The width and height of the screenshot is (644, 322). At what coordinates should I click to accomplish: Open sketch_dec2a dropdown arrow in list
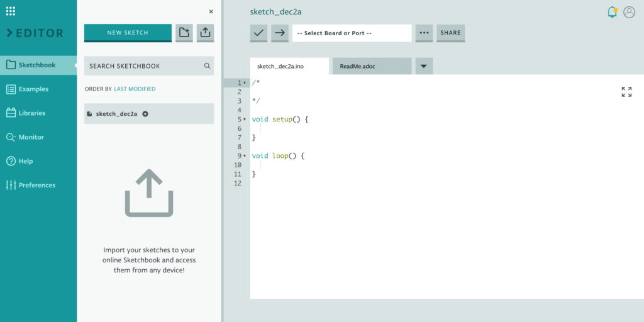(145, 114)
